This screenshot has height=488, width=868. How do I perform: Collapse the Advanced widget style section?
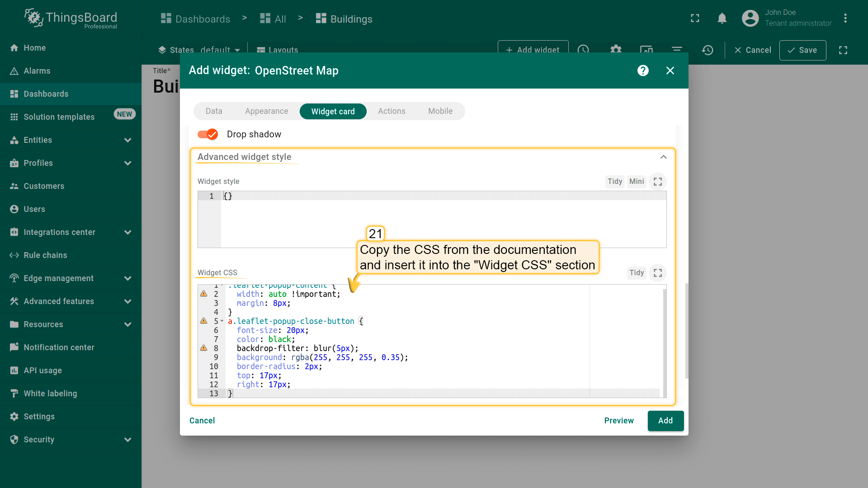(663, 157)
